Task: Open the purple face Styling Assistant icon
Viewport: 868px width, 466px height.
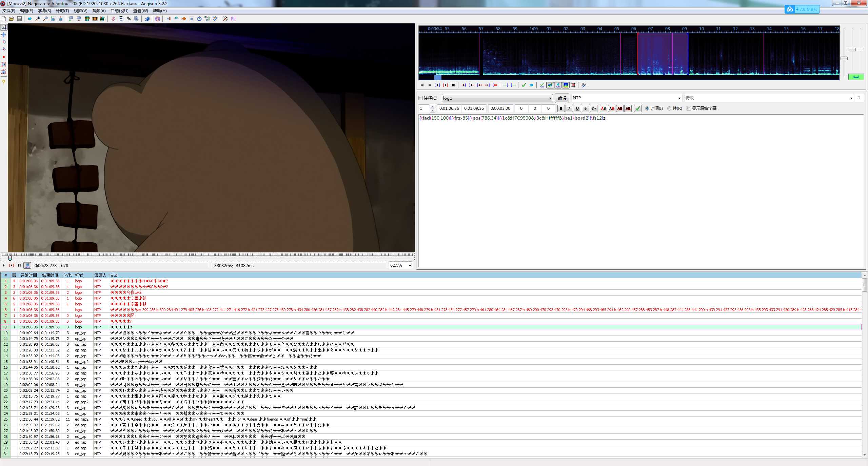Action: point(157,19)
